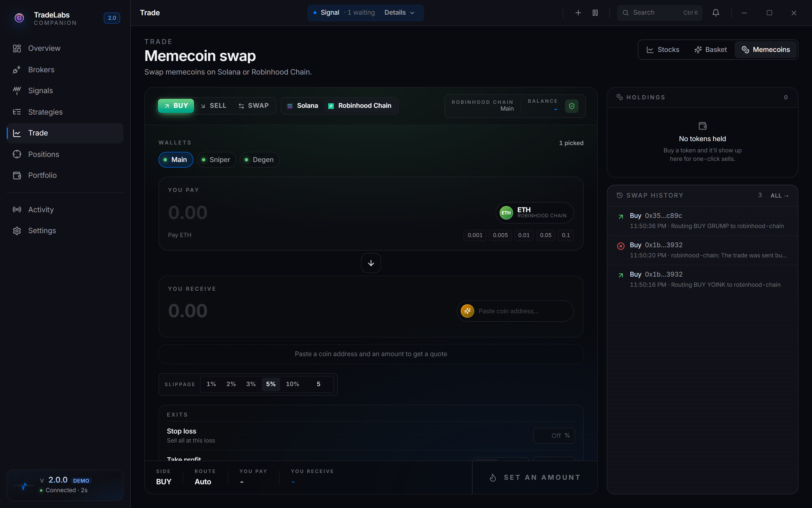Click the gold sparkle coin icon
This screenshot has height=508, width=812.
click(x=467, y=311)
